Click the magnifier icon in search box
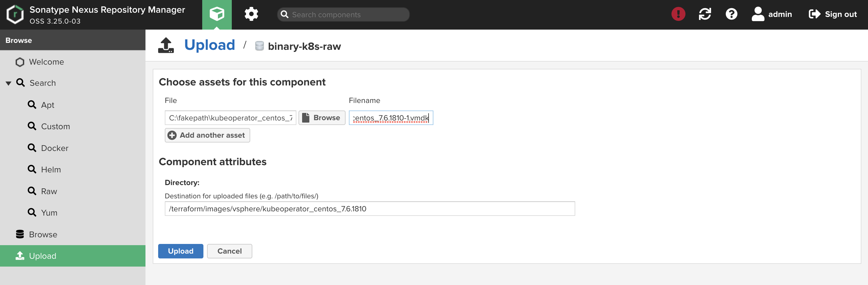Viewport: 868px width, 285px height. coord(284,14)
